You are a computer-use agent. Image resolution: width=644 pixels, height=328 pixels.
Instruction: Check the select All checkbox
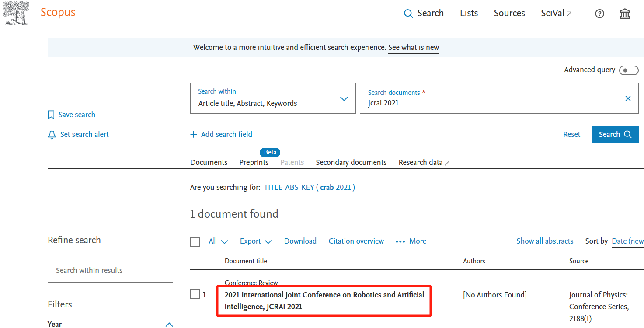pyautogui.click(x=195, y=242)
